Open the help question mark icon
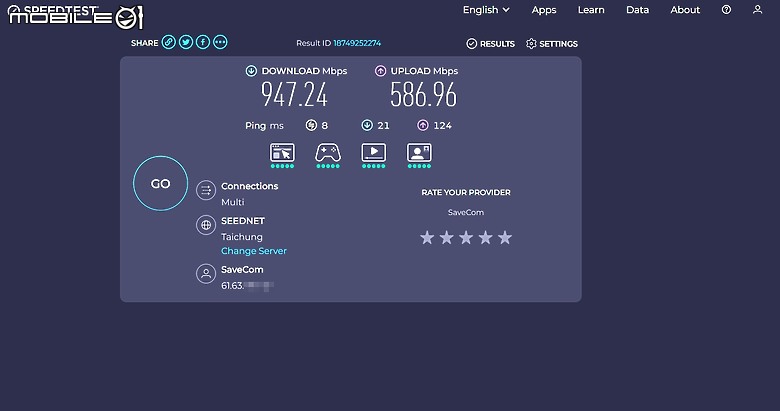The height and width of the screenshot is (411, 780). coord(726,9)
